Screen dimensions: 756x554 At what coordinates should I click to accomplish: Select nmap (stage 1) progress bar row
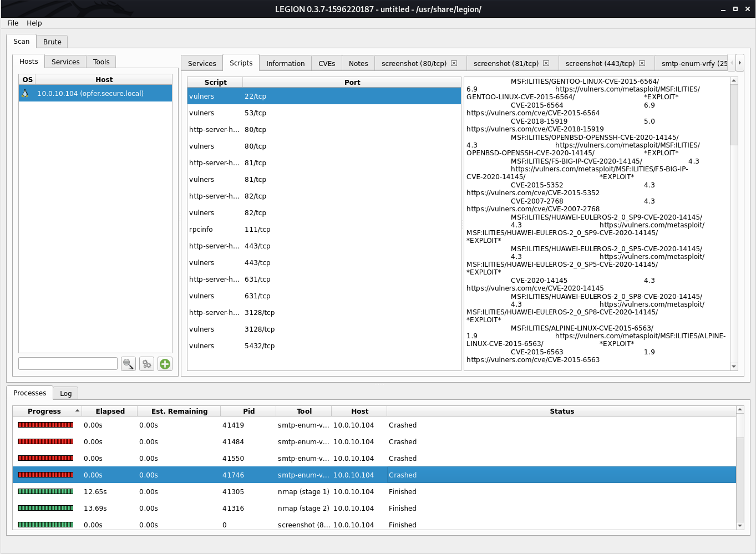[45, 491]
